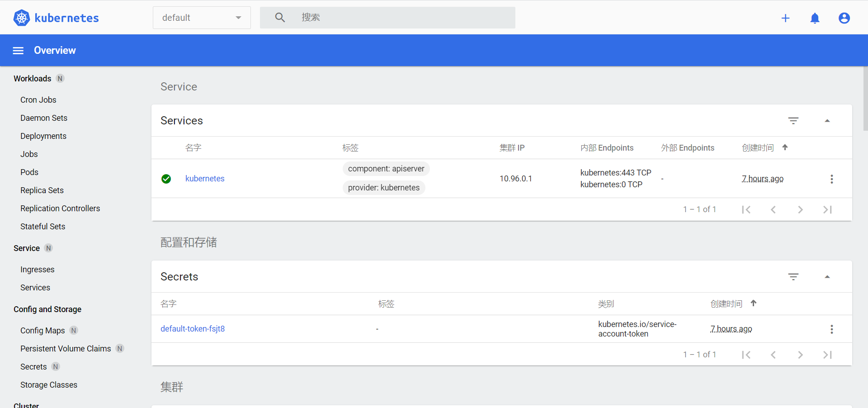Click the kubernetes wordmark link
Viewport: 868px width, 408px height.
pos(66,18)
